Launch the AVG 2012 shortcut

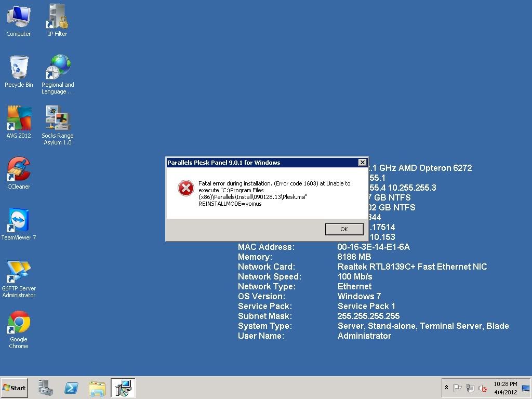(19, 122)
